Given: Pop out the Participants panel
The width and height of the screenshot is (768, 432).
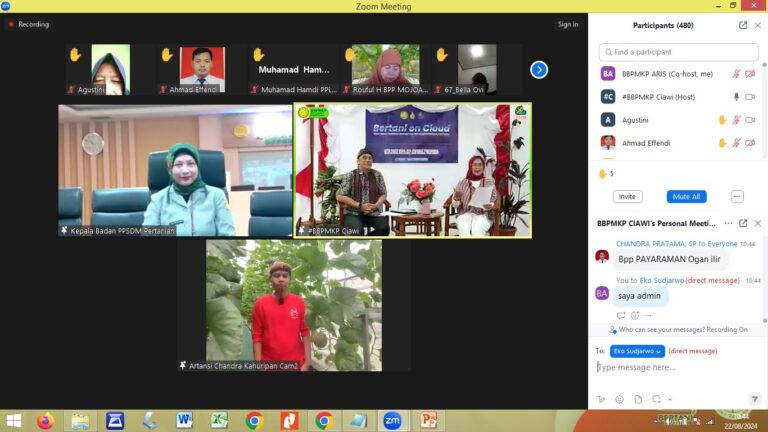Looking at the screenshot, I should (x=743, y=25).
